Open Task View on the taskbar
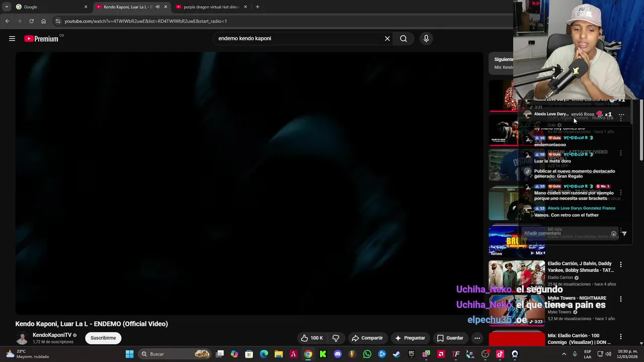 (220, 354)
